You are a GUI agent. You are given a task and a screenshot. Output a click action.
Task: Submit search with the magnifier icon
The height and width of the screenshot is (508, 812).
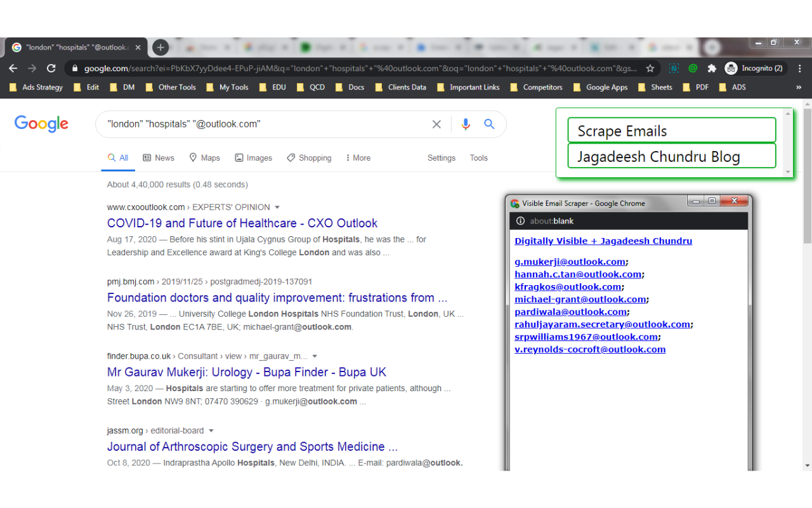coord(489,124)
